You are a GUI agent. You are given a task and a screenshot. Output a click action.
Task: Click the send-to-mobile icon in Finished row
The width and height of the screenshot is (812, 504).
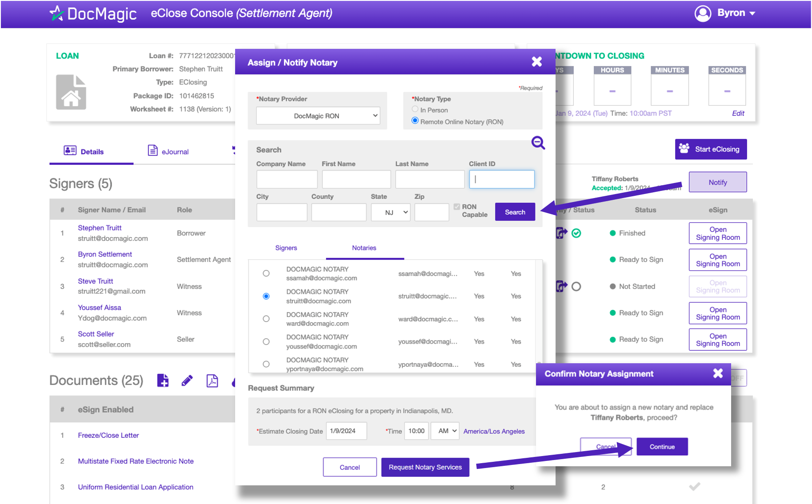coord(561,233)
